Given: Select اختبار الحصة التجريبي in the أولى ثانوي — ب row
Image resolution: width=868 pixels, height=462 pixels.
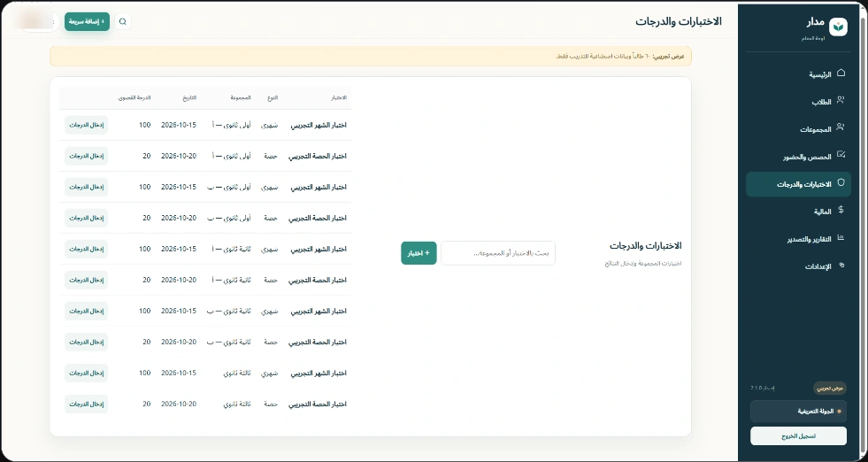Looking at the screenshot, I should 318,219.
